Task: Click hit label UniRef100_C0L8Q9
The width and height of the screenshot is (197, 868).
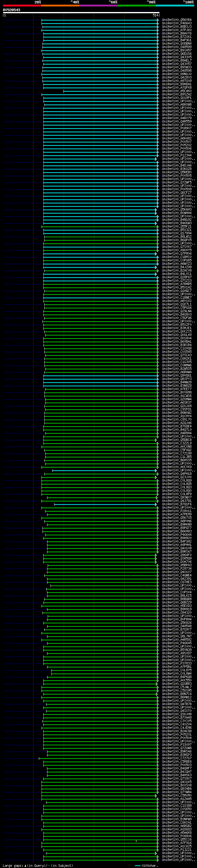Action: (177, 481)
